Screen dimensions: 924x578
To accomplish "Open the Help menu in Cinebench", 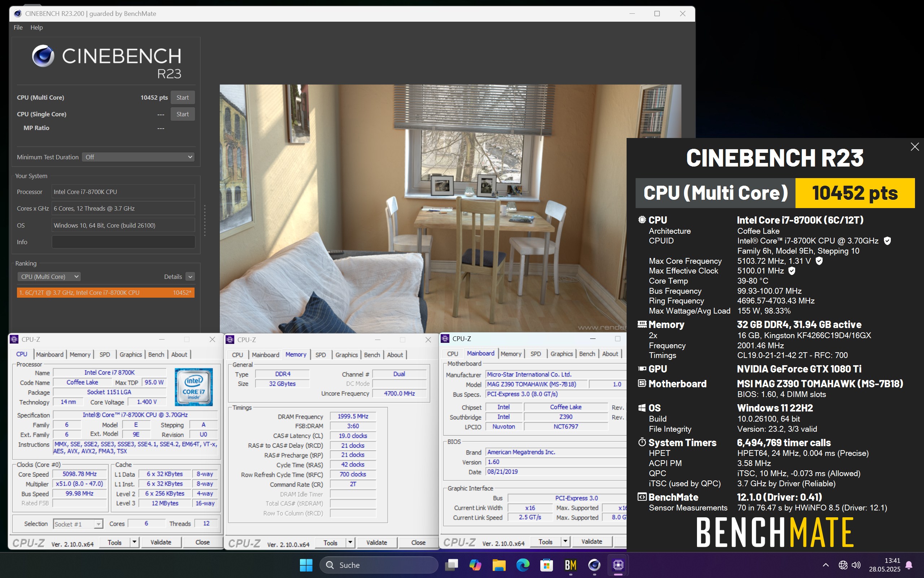I will coord(37,27).
